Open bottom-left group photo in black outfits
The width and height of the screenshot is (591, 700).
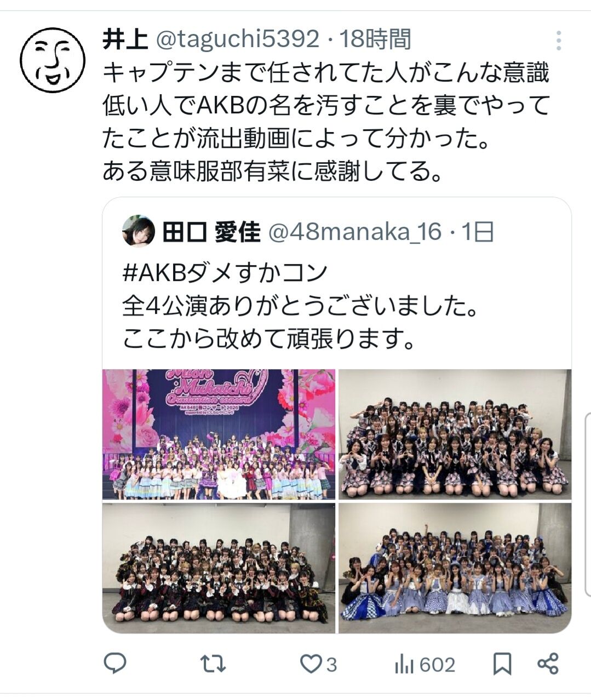(219, 568)
